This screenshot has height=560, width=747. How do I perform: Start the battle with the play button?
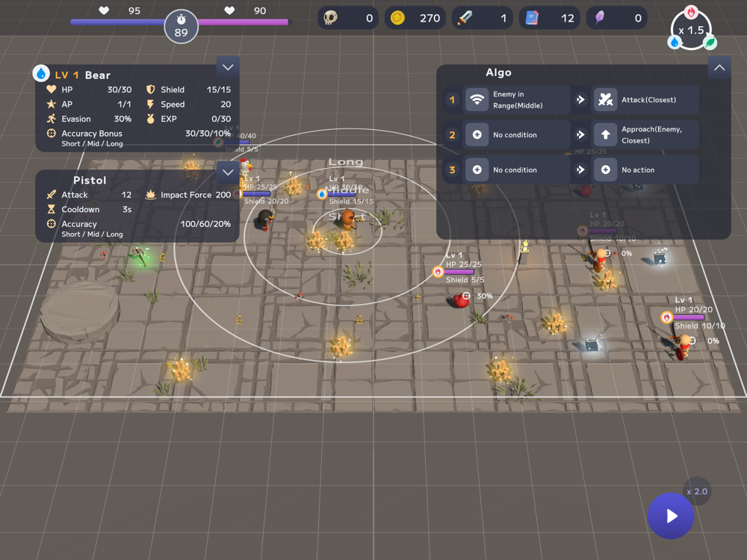[671, 516]
